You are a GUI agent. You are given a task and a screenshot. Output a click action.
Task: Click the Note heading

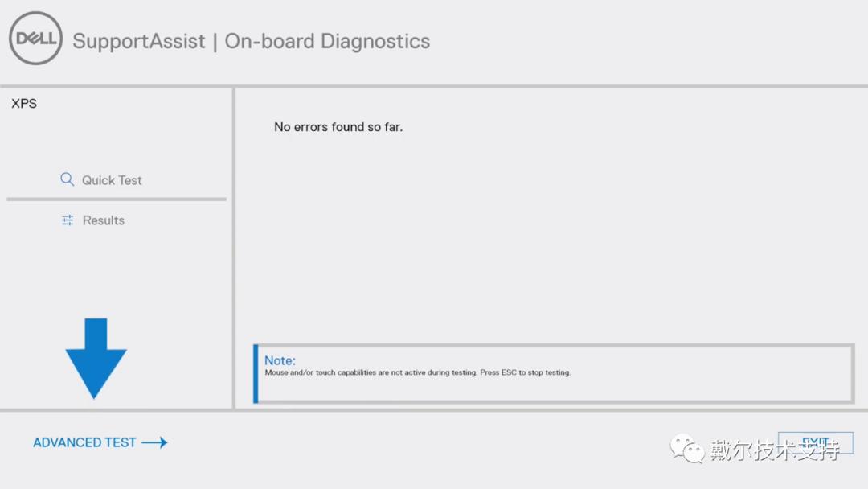point(280,360)
